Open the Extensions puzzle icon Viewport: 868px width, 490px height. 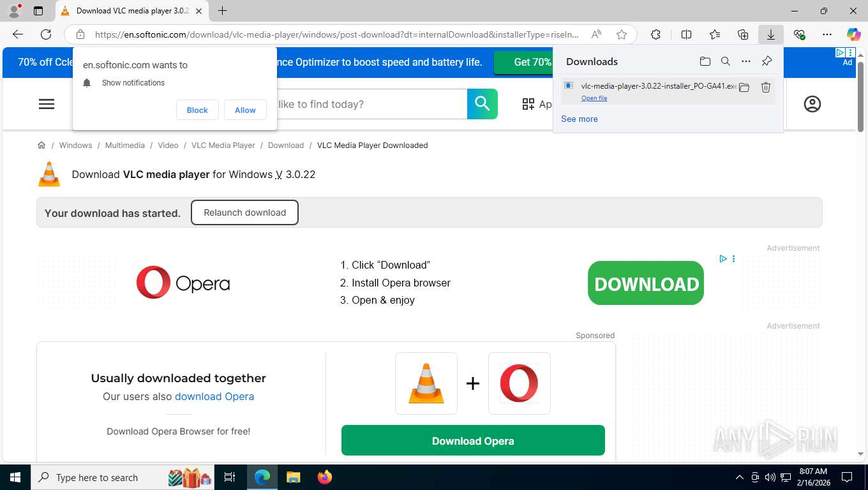(655, 34)
